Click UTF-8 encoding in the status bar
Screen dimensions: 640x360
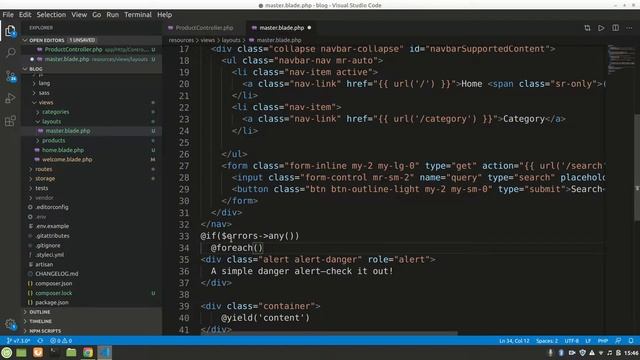[x=571, y=340]
